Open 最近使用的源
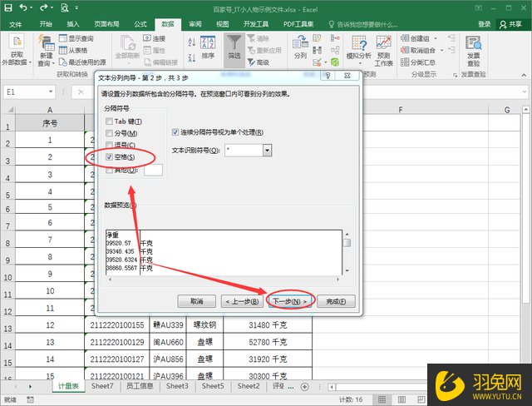 click(x=82, y=62)
